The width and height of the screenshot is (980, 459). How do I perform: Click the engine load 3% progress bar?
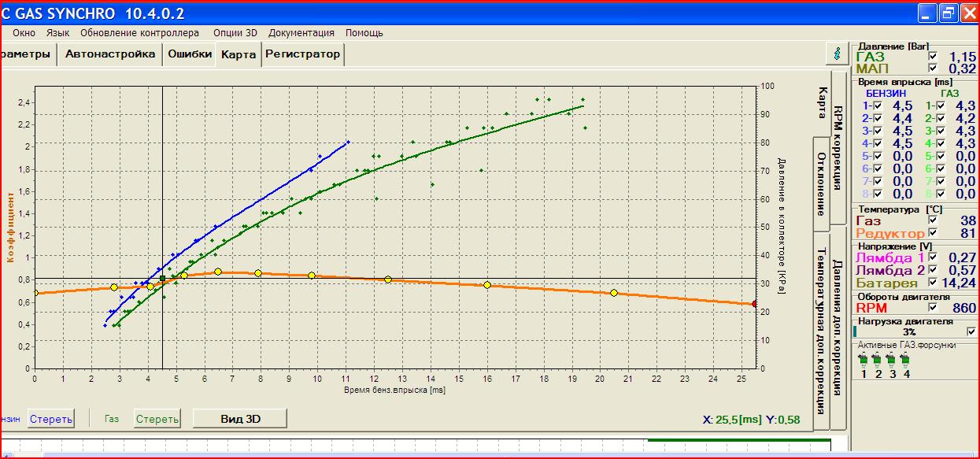[909, 331]
